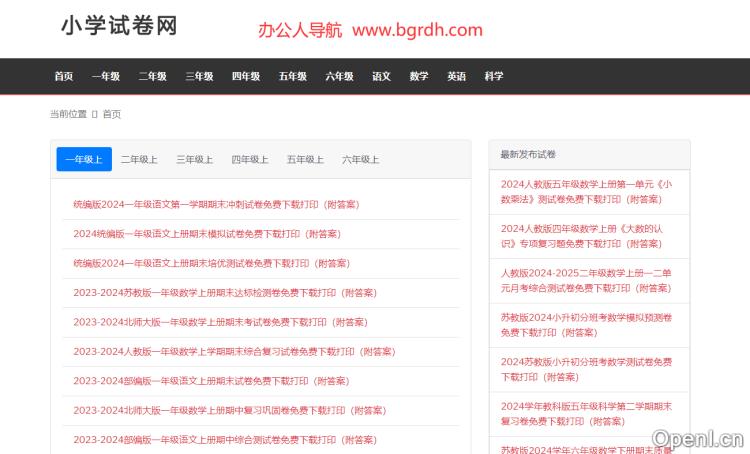Open 人教版五年级数学《小数乘法》测试卷 link
Viewport: 750px width, 454px height.
(x=586, y=191)
